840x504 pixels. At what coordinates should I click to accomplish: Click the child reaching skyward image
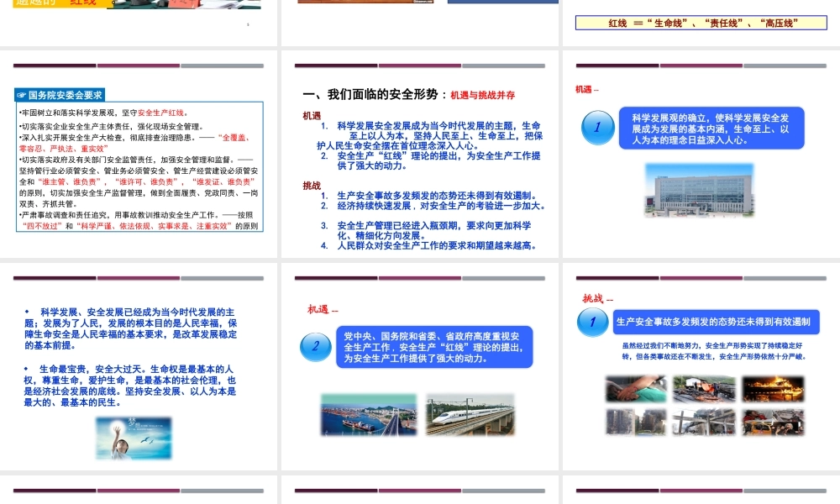(134, 438)
